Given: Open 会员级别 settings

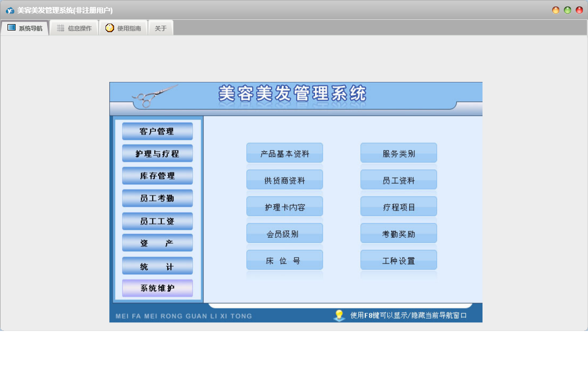Looking at the screenshot, I should coord(284,233).
